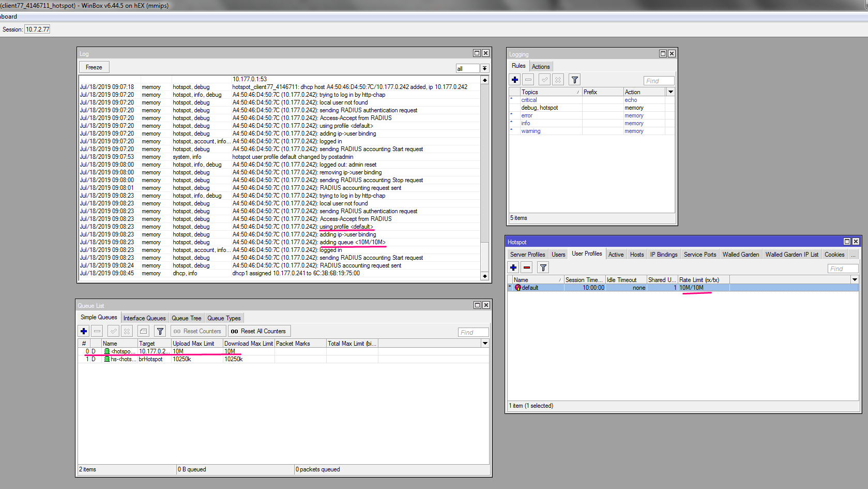Open the Server Profiles tab in Hotspot

527,255
